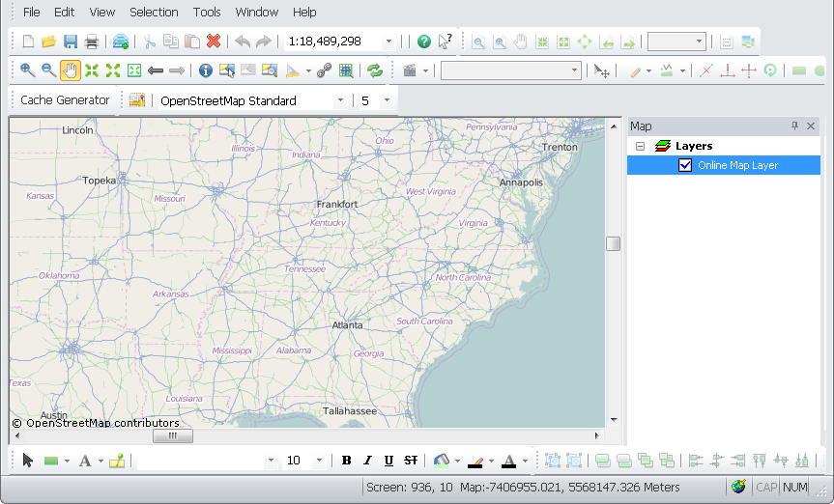Viewport: 834px width, 504px height.
Task: Open the Window menu
Action: pyautogui.click(x=256, y=12)
